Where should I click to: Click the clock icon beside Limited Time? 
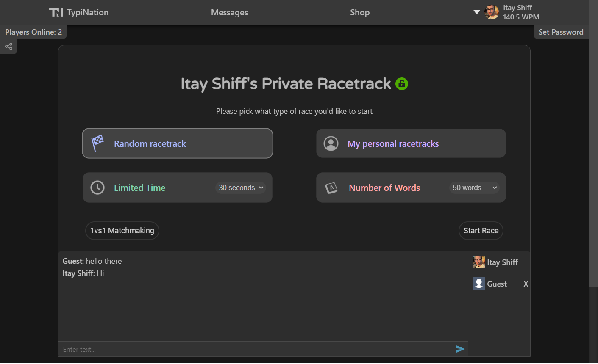(97, 188)
